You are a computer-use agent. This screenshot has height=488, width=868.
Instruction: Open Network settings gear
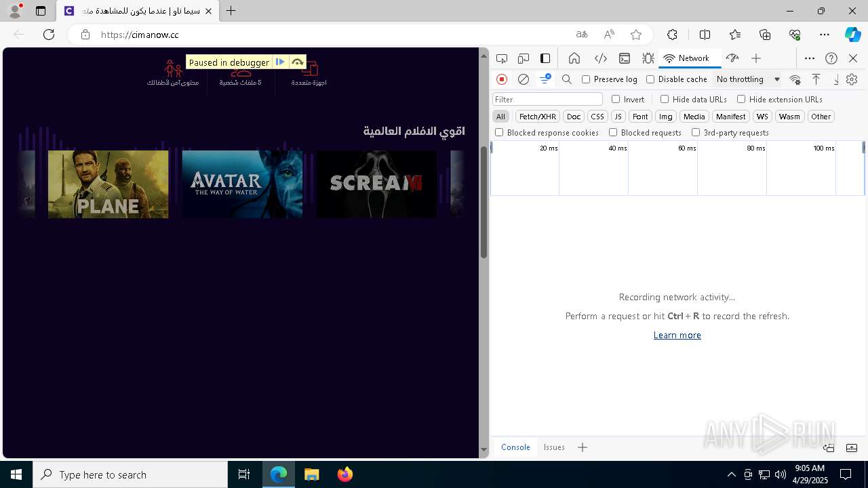pos(852,79)
